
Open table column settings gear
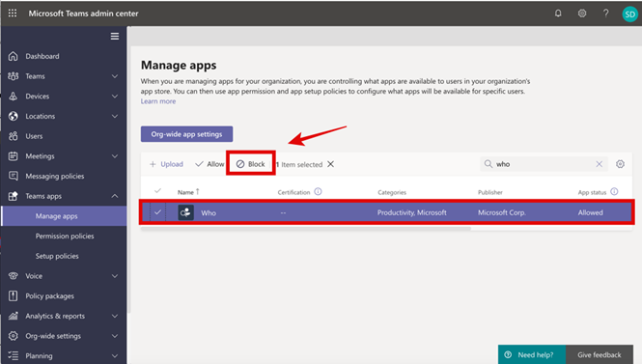(x=621, y=164)
